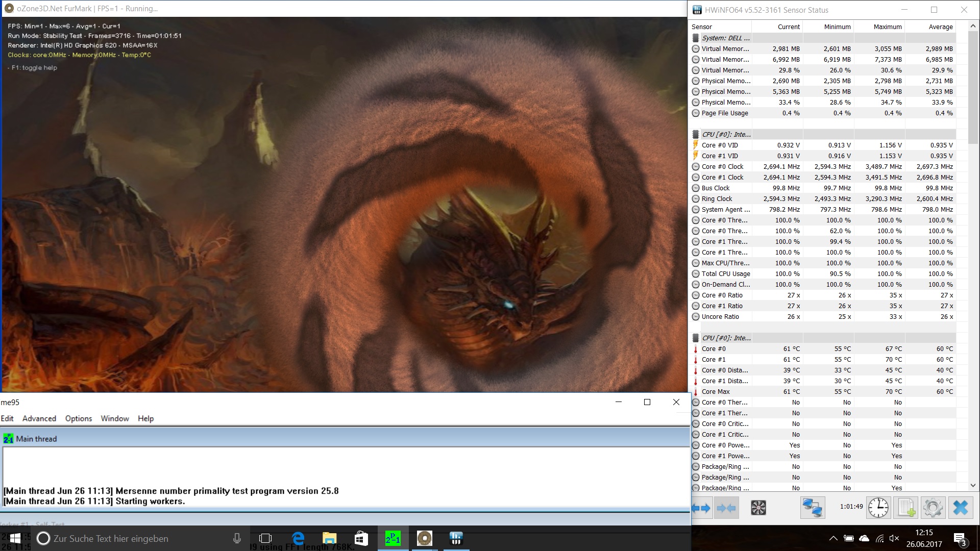The width and height of the screenshot is (980, 551).
Task: Toggle muted volume icon in system tray
Action: point(894,538)
